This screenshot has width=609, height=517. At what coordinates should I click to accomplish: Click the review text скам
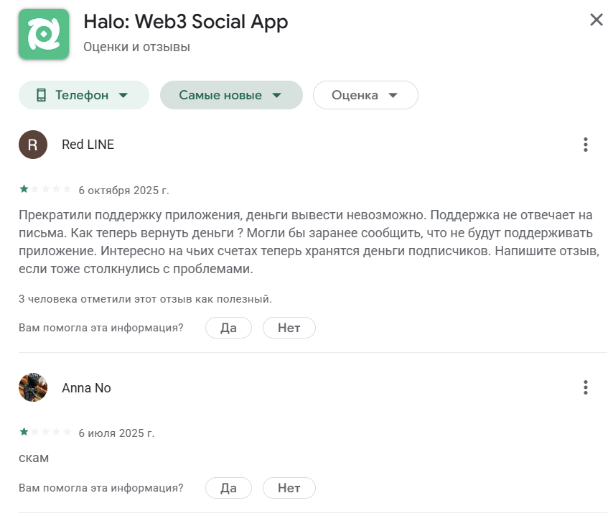34,458
